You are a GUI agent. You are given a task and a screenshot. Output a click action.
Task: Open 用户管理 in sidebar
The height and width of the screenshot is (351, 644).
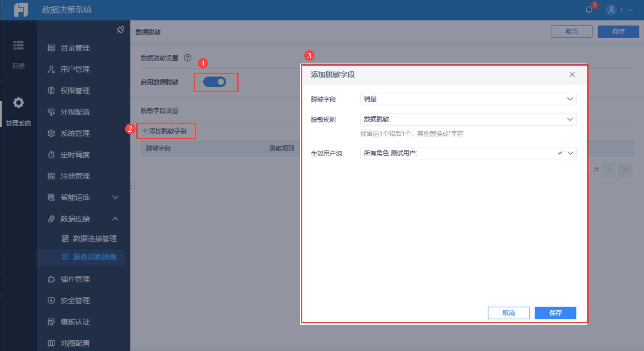point(75,69)
